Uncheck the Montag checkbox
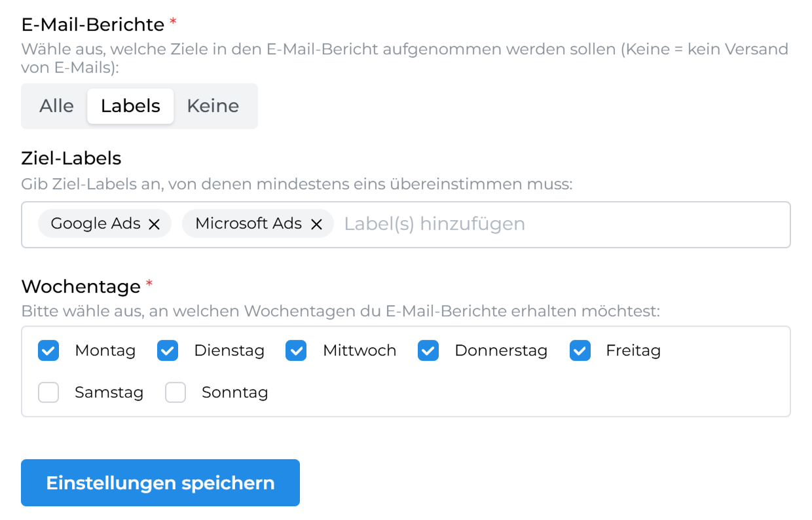Viewport: 812px width, 520px height. 48,351
